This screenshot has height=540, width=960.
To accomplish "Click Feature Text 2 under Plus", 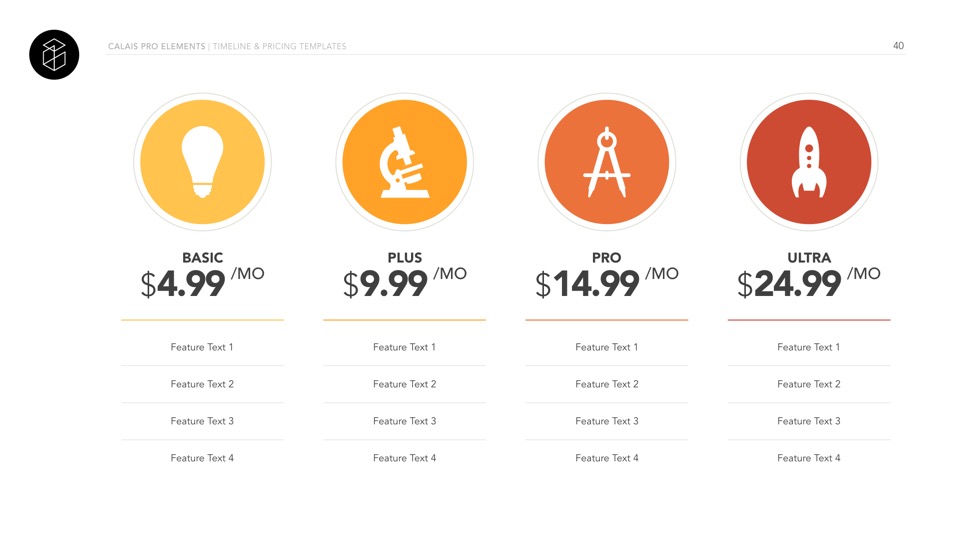I will pos(404,384).
